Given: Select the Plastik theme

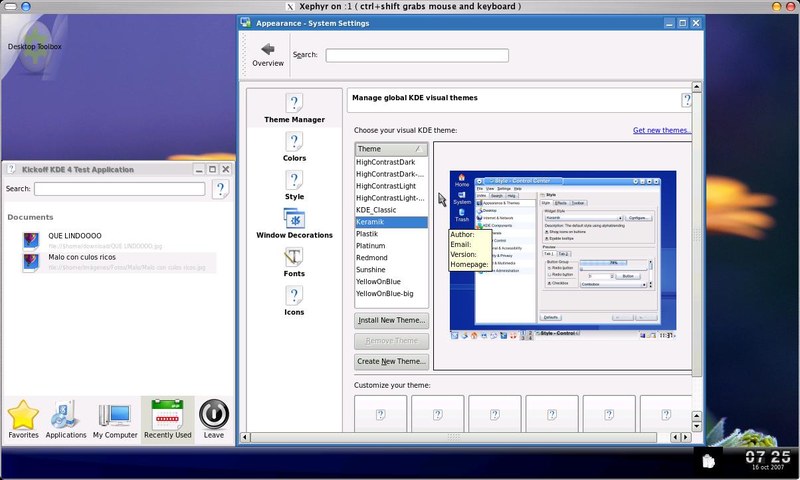Looking at the screenshot, I should pyautogui.click(x=391, y=234).
